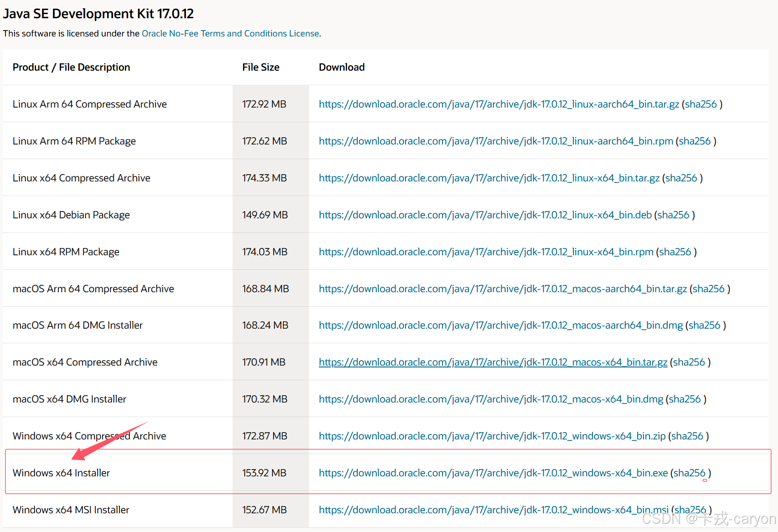Open sha256 for linux-x64_bin.deb
This screenshot has height=532, width=778.
[x=673, y=215]
